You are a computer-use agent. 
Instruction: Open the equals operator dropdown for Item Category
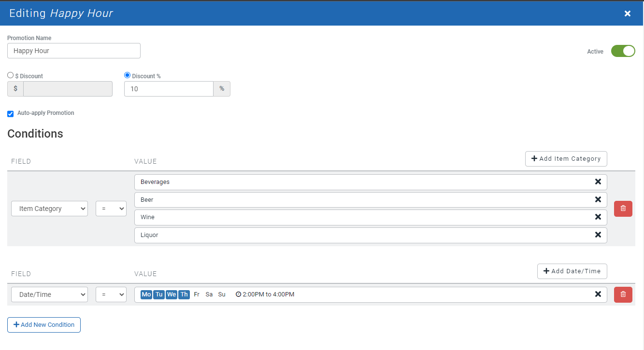click(x=111, y=209)
